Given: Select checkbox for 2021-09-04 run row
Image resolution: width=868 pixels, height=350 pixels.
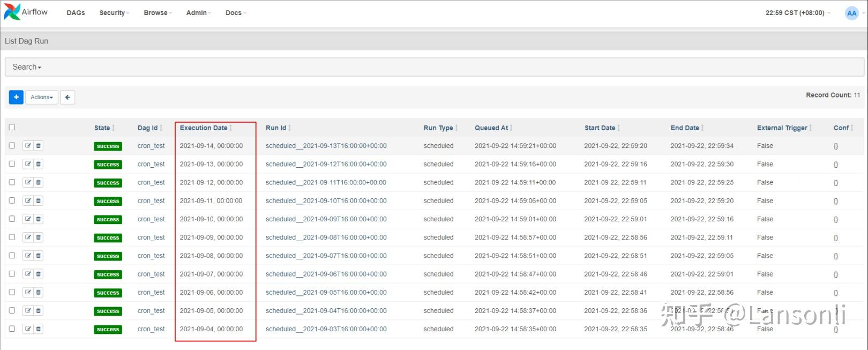Looking at the screenshot, I should [x=12, y=328].
